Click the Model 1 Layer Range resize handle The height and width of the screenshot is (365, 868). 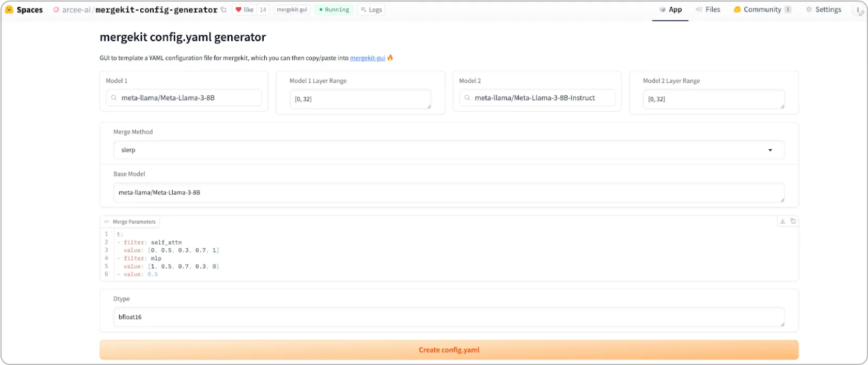(x=429, y=107)
